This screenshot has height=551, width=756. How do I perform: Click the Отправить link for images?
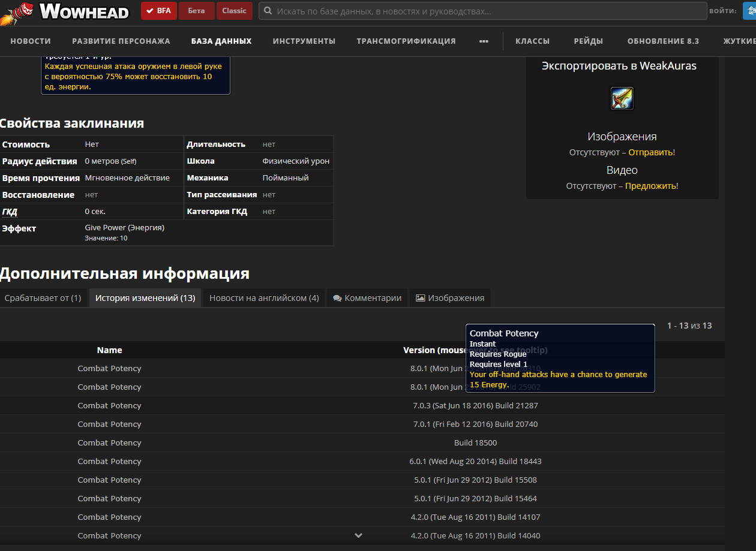650,152
